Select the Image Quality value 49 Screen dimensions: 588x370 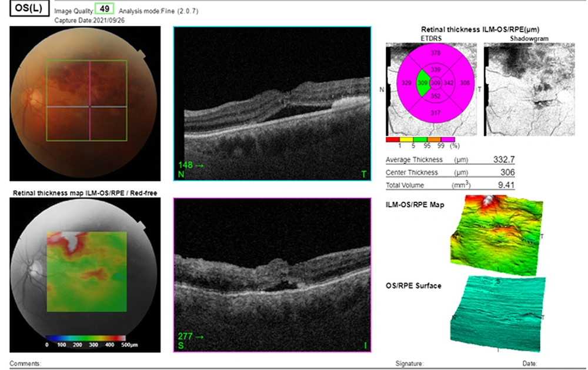[104, 9]
